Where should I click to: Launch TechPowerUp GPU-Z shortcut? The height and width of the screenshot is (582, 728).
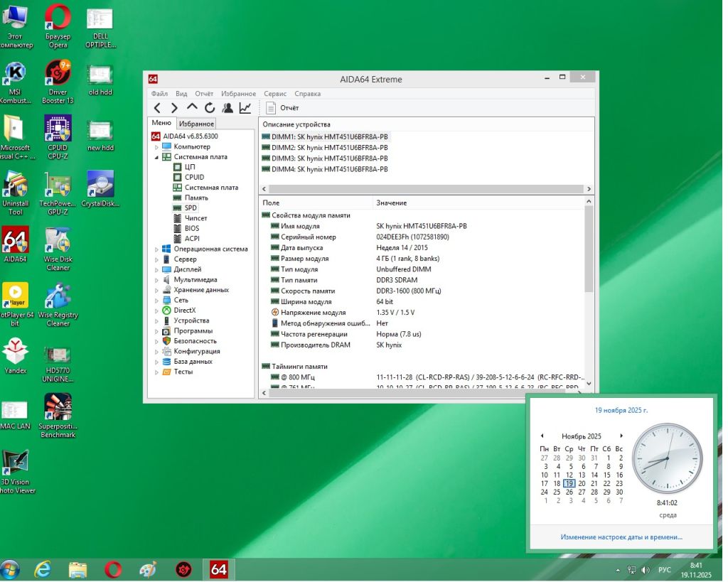click(58, 193)
